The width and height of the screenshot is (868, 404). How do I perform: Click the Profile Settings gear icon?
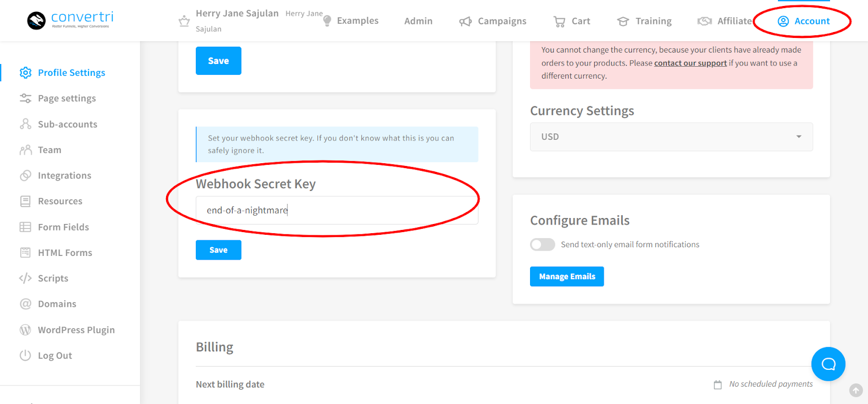click(x=25, y=73)
